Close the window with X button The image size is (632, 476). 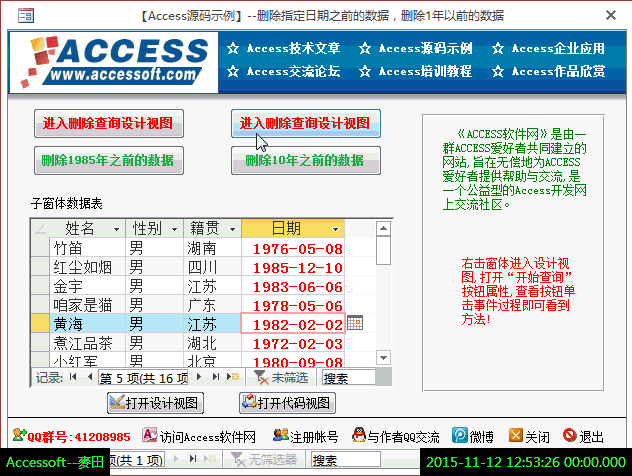611,15
